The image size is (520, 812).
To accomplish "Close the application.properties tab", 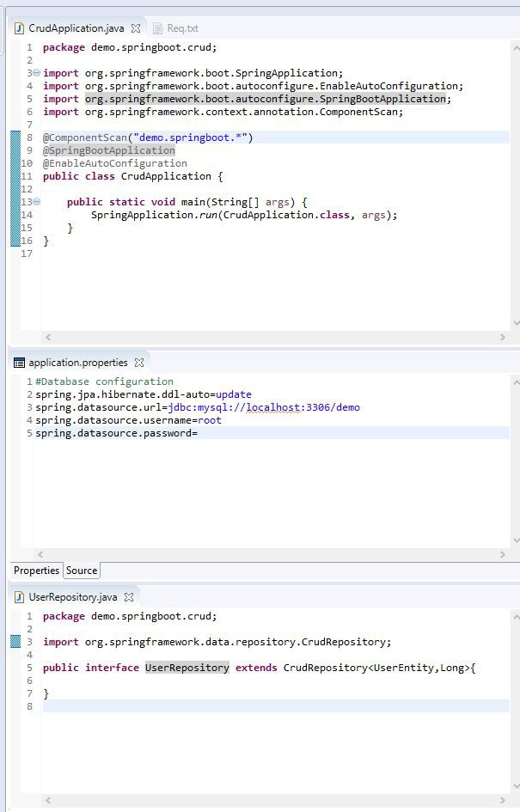I will [138, 363].
